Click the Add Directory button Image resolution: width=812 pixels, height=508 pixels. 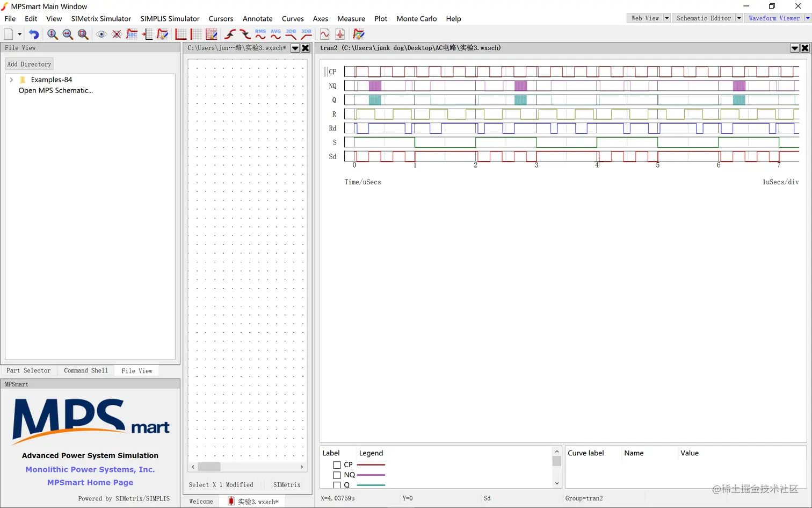[29, 64]
